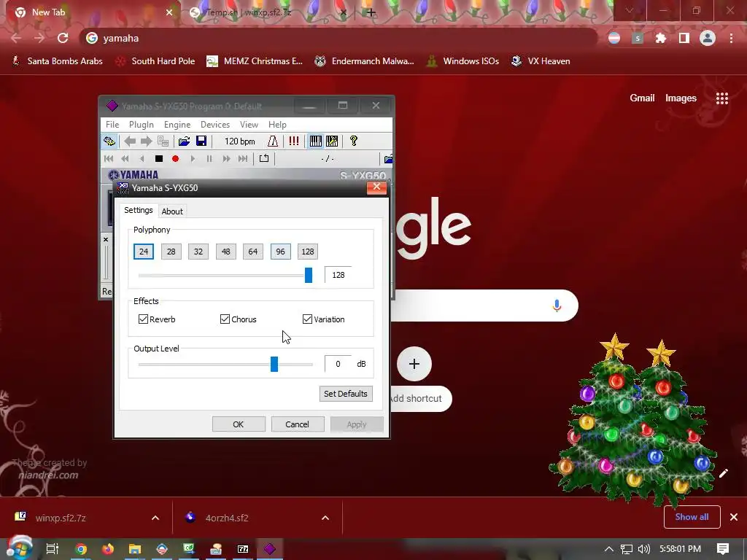Open Firefox from the taskbar
This screenshot has width=747, height=560.
point(108,549)
